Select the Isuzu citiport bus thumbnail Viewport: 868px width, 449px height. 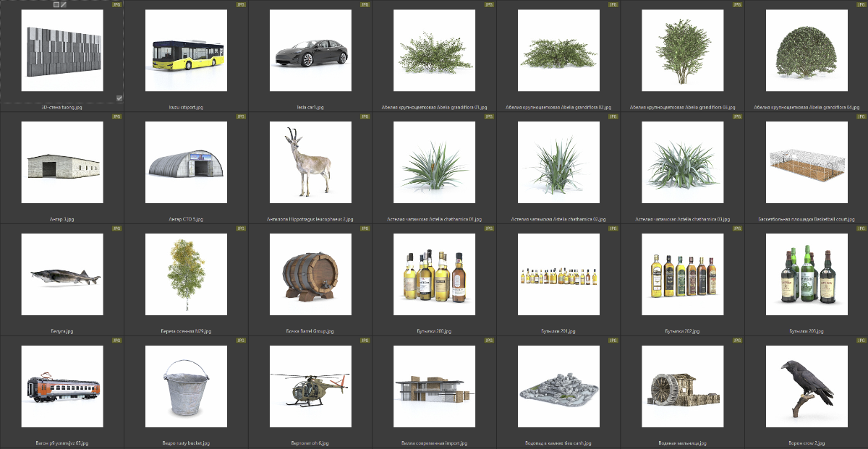coord(186,51)
